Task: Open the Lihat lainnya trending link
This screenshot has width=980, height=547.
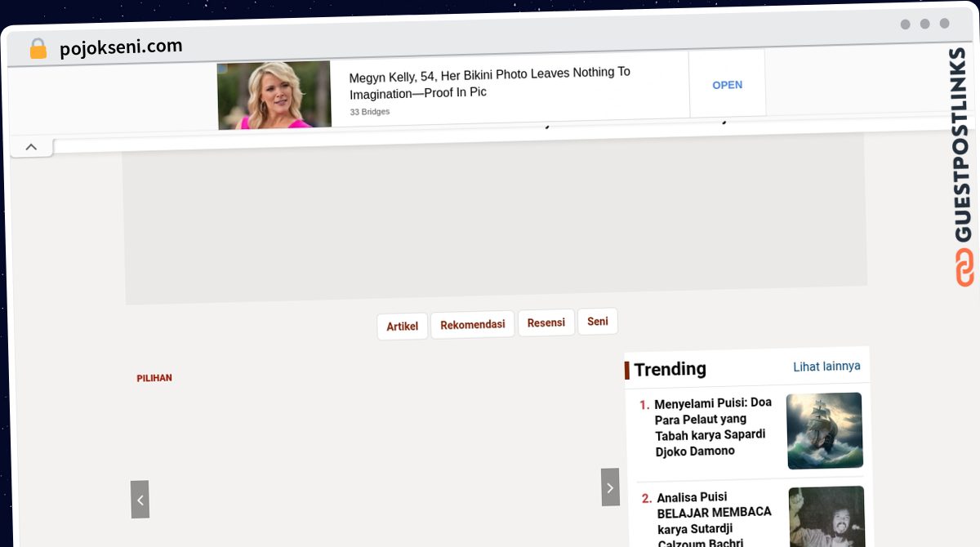Action: click(826, 367)
